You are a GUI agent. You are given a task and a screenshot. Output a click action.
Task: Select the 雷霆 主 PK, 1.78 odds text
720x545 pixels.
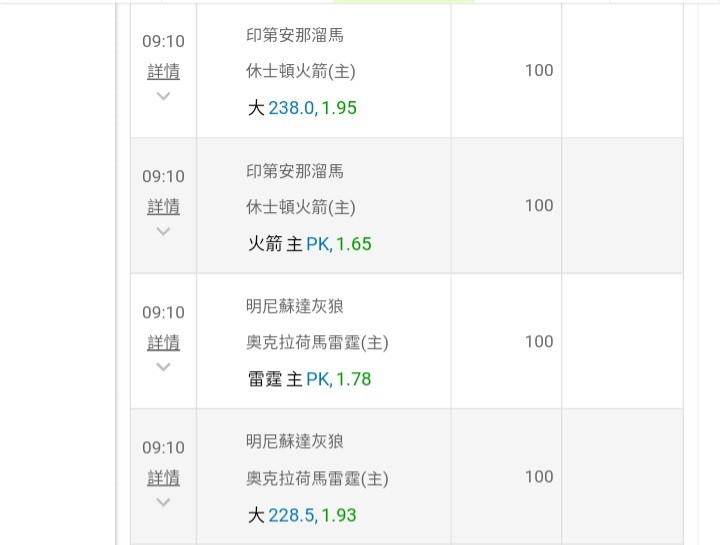(x=309, y=379)
